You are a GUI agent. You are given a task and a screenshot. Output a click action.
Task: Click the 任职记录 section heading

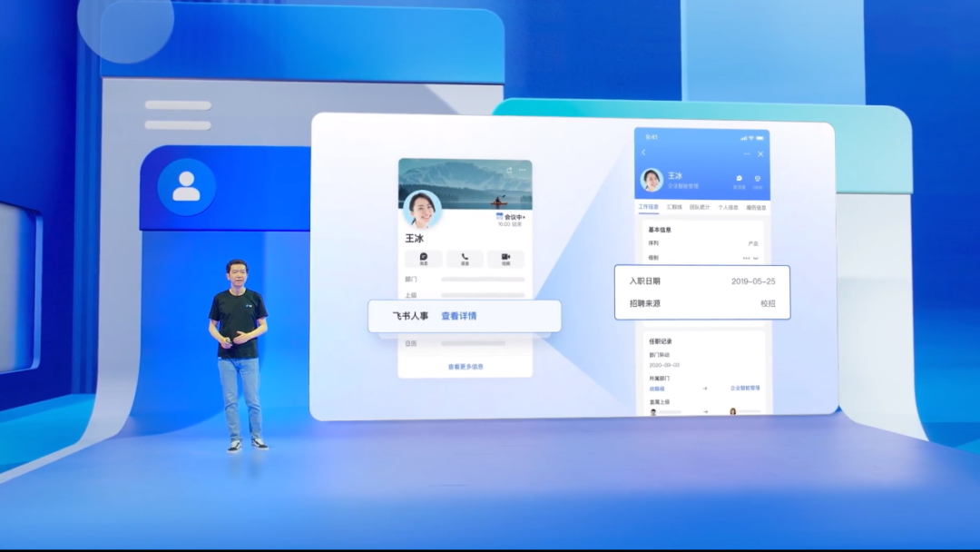point(660,341)
